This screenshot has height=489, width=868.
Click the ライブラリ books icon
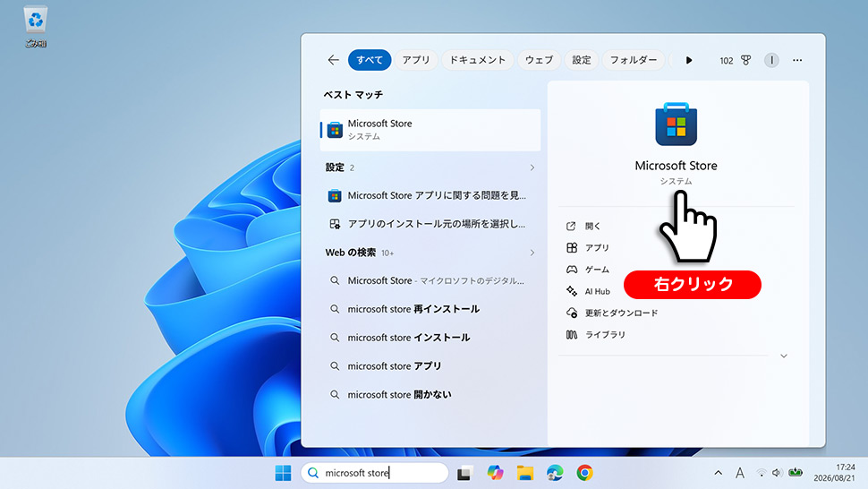click(571, 334)
